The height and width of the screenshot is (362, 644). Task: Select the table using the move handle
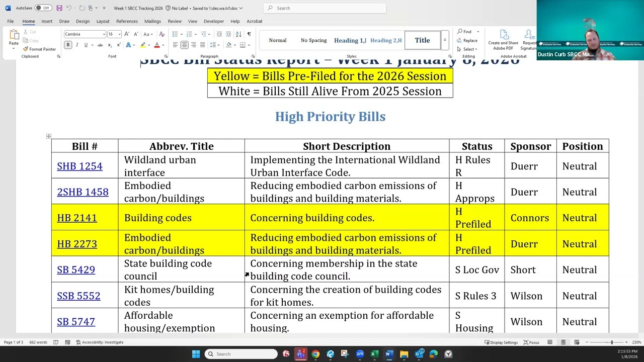[48, 136]
